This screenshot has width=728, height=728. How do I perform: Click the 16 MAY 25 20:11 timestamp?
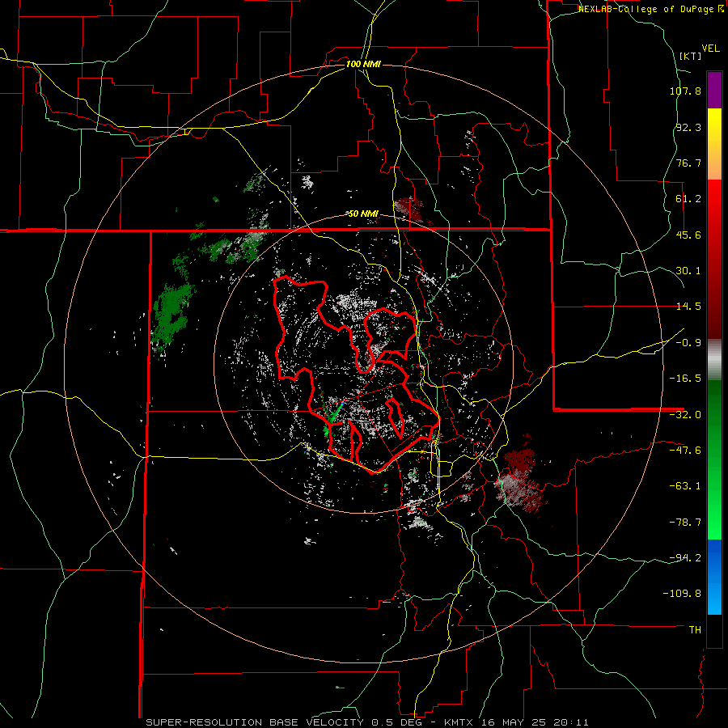(534, 722)
